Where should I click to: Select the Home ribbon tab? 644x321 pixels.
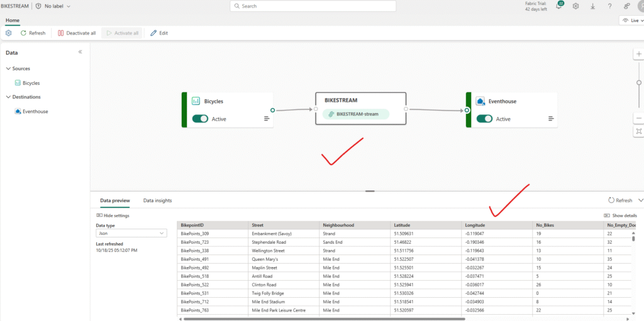(x=13, y=20)
